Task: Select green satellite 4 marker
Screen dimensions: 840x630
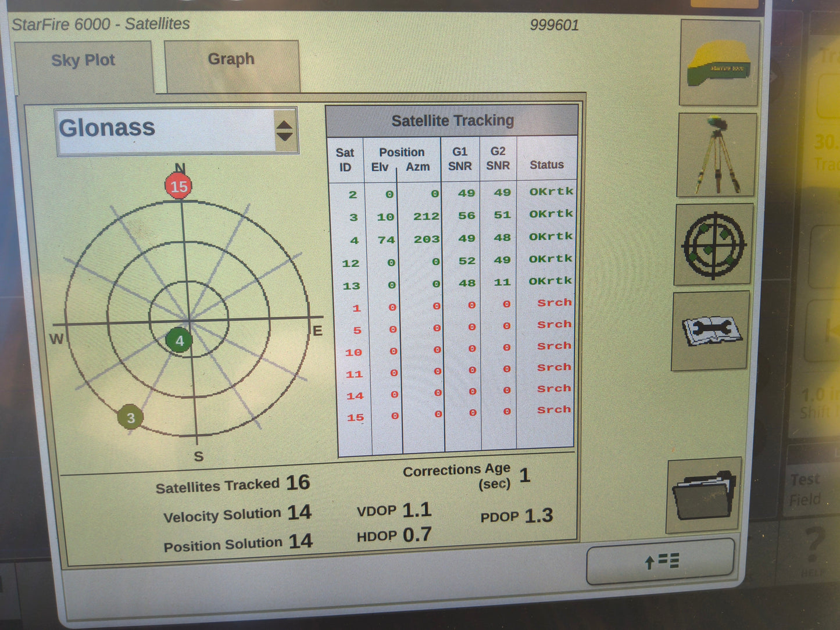Action: coord(180,341)
